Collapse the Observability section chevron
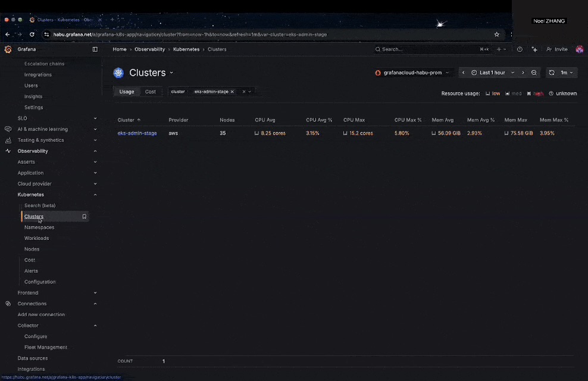The image size is (588, 381). point(95,151)
